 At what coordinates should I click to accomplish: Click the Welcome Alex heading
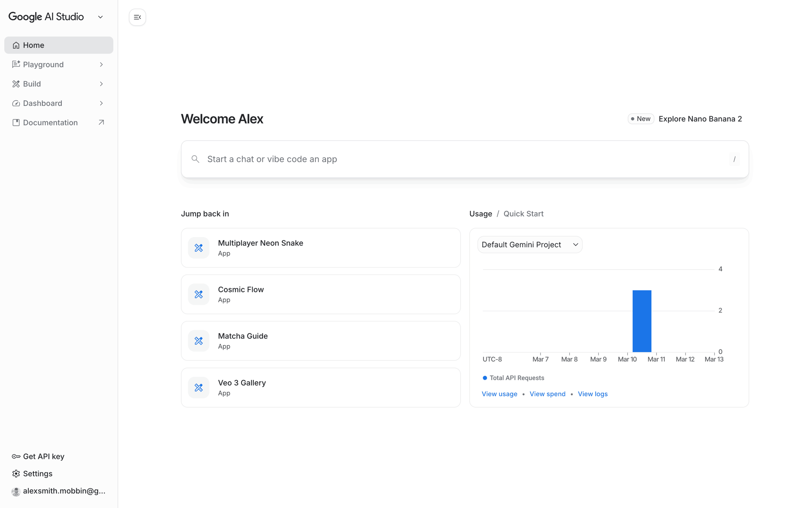pyautogui.click(x=222, y=119)
